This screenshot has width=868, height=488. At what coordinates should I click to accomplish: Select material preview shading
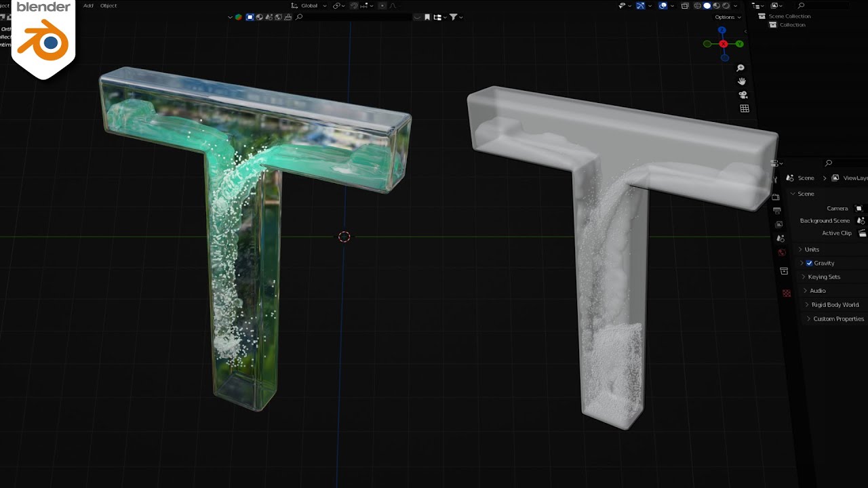tap(716, 5)
